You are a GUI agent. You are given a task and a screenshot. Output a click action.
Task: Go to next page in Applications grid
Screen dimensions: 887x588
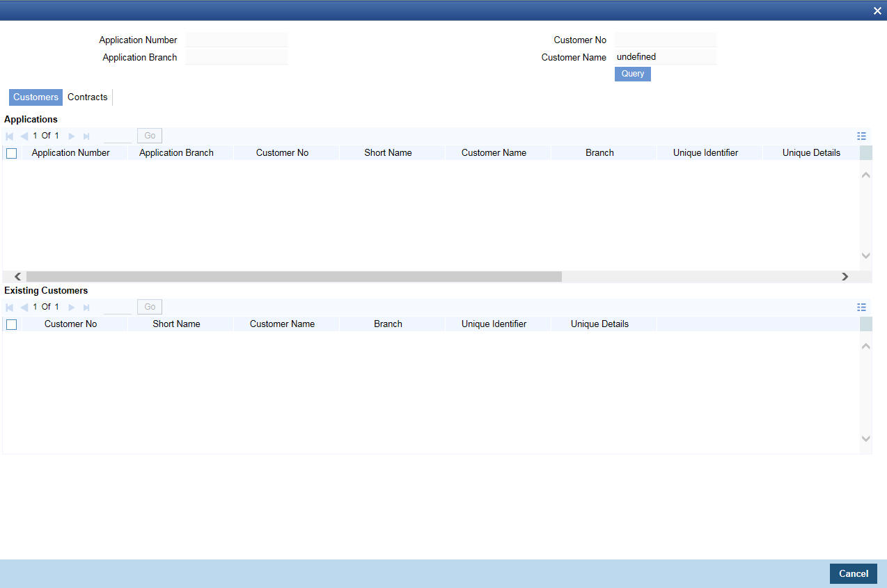[x=72, y=136]
